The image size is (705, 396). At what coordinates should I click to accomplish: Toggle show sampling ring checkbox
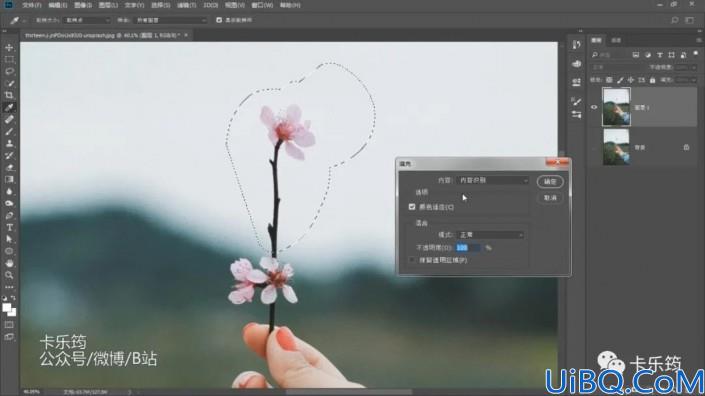tap(219, 20)
